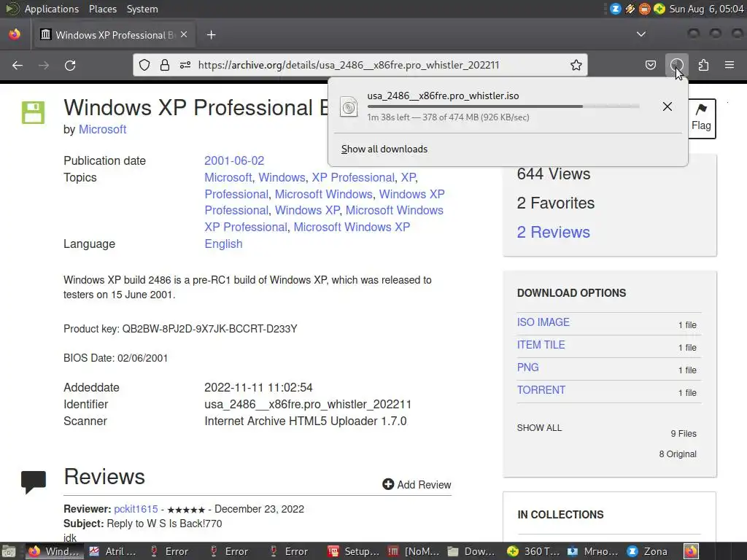Click the 9 Files count
The width and height of the screenshot is (747, 560).
[684, 434]
